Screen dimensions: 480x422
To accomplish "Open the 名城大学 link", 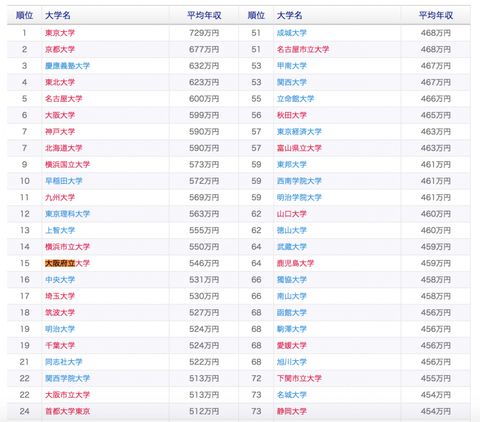I will 292,395.
